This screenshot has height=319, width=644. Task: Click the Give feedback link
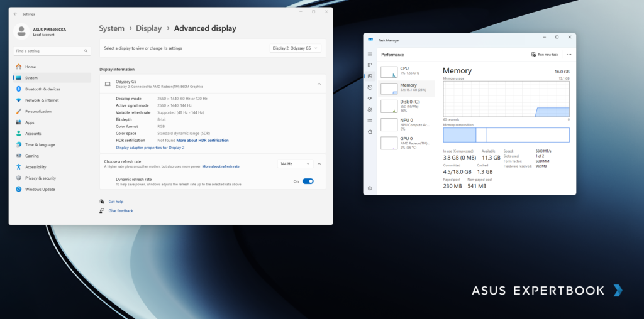coord(121,211)
